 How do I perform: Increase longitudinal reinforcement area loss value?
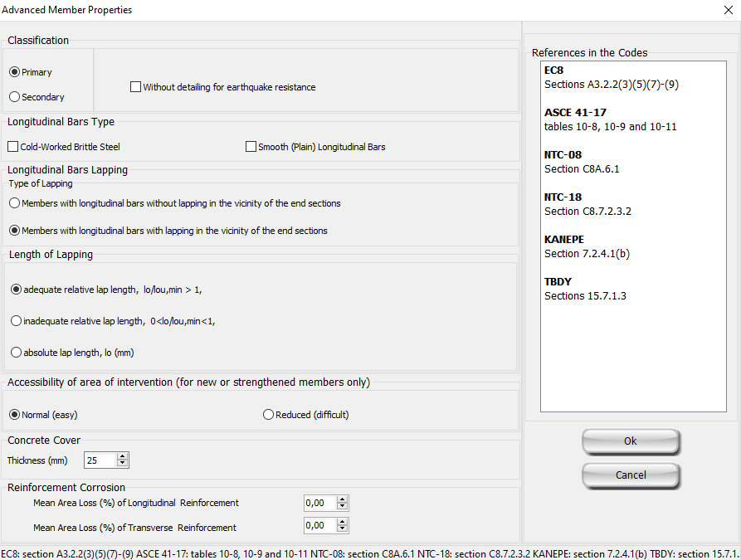click(343, 499)
